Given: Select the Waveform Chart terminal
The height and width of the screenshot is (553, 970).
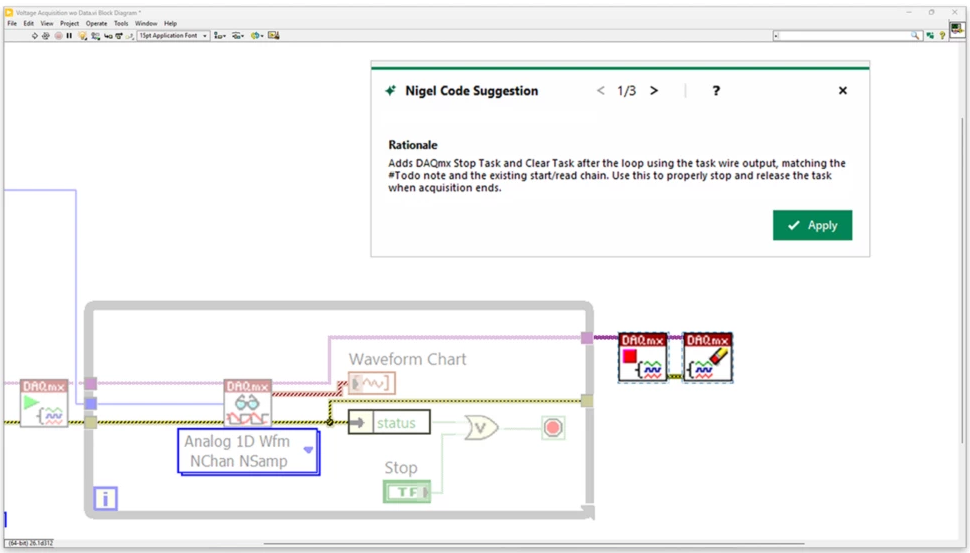Looking at the screenshot, I should pos(372,384).
